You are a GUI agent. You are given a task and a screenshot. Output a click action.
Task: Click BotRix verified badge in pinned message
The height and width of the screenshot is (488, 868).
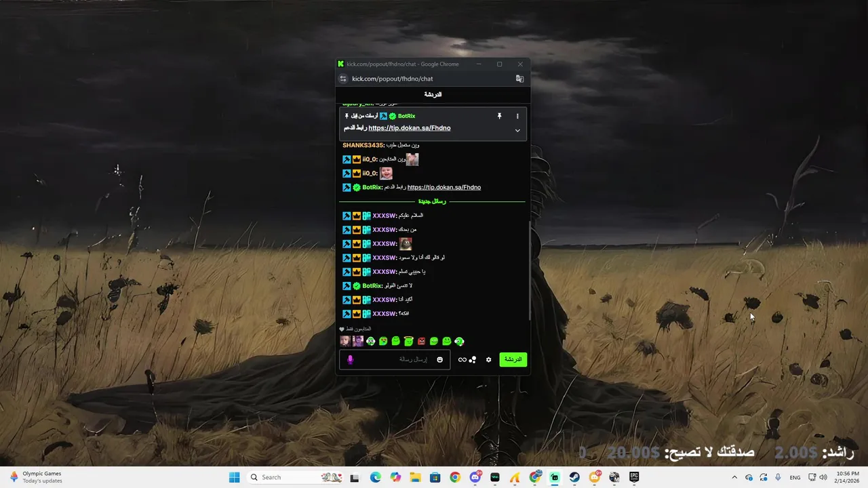[x=393, y=116]
